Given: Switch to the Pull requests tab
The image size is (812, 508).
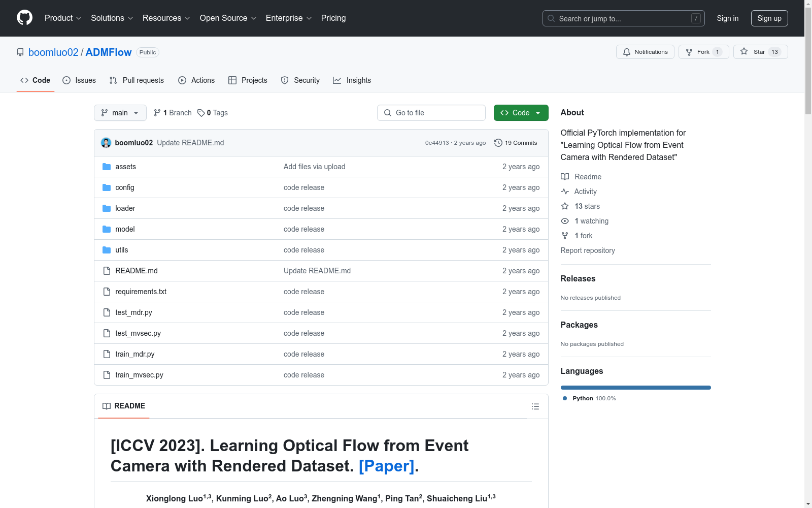Looking at the screenshot, I should [137, 80].
